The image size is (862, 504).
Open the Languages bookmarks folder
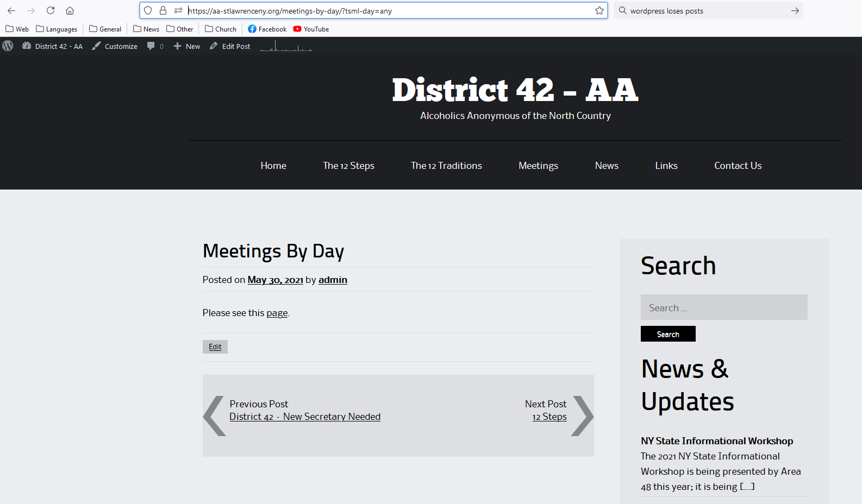pos(57,29)
